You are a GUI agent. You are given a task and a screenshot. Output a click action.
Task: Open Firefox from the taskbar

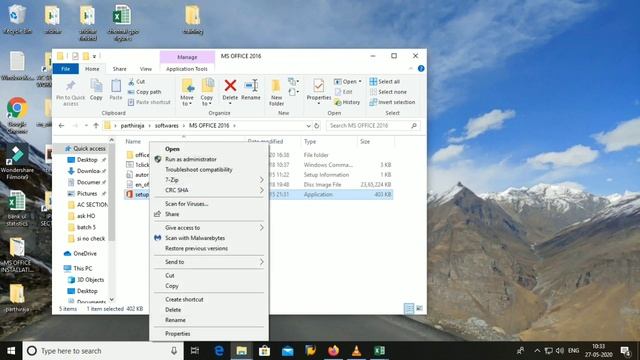333,351
